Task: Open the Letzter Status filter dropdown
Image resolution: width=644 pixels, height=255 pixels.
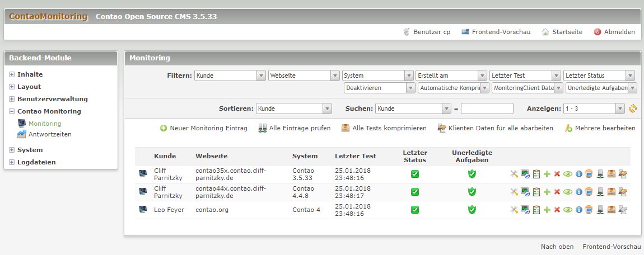Action: click(x=599, y=75)
